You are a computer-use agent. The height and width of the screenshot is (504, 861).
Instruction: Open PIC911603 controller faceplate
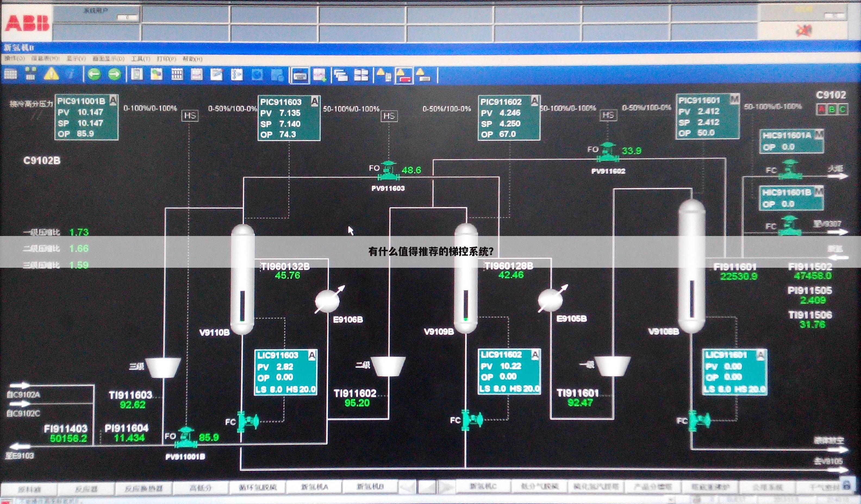(289, 118)
